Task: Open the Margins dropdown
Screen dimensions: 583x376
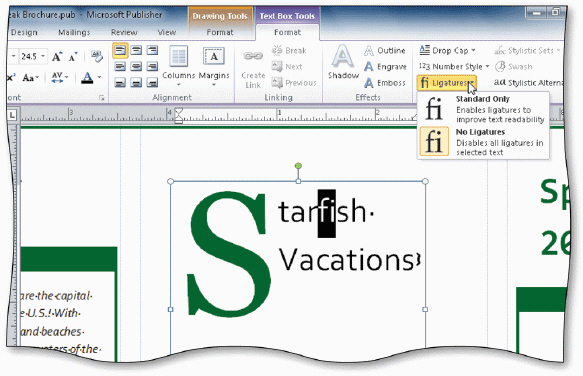Action: (214, 66)
